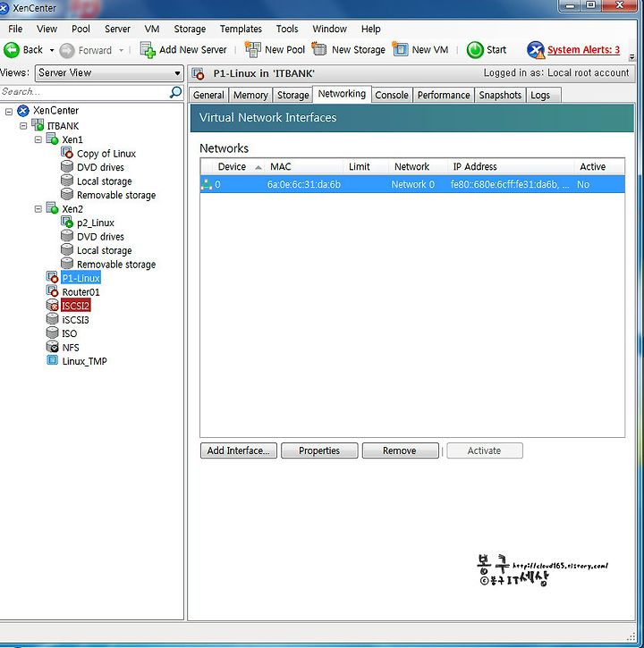Select the P1-Linux stopped VM icon
This screenshot has height=648, width=644.
click(x=52, y=277)
